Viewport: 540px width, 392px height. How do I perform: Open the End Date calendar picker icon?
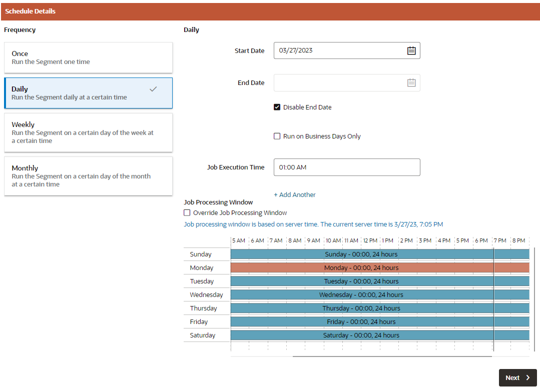pyautogui.click(x=411, y=82)
